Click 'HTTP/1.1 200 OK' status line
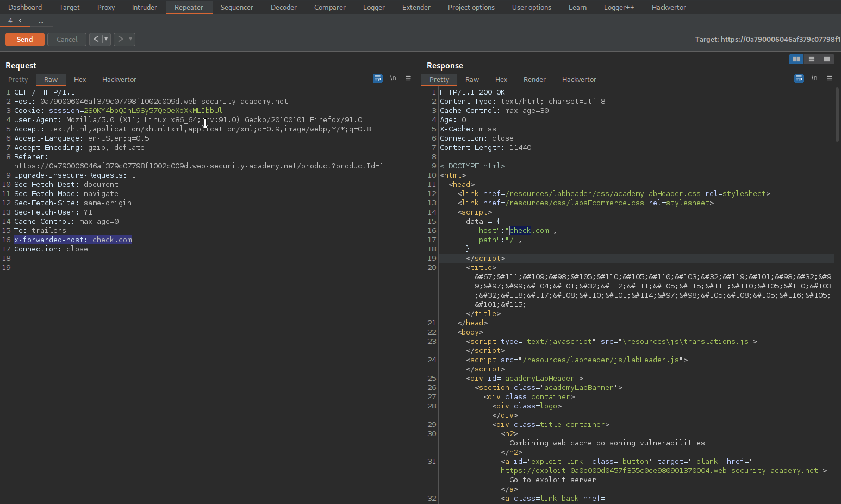Screen dimensions: 841x504 (x=472, y=92)
